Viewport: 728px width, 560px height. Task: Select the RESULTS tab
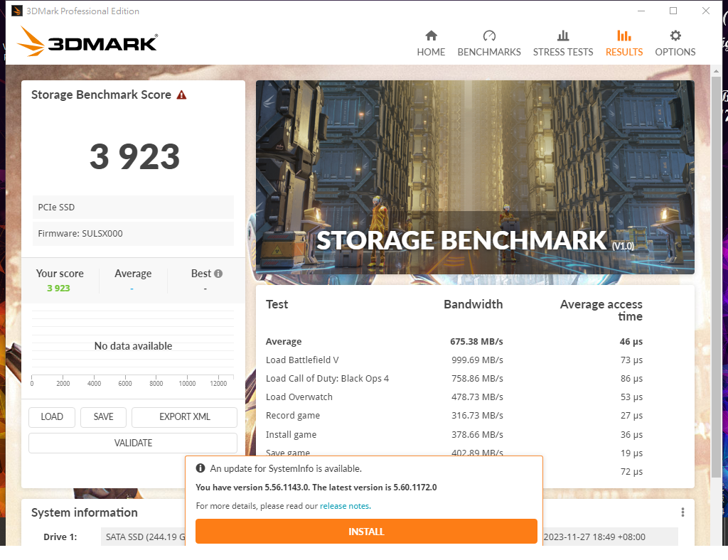pos(624,43)
